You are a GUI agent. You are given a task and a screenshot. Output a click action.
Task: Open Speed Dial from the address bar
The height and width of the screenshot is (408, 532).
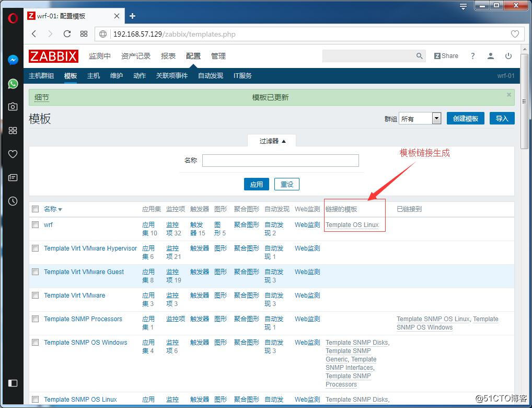coord(84,33)
